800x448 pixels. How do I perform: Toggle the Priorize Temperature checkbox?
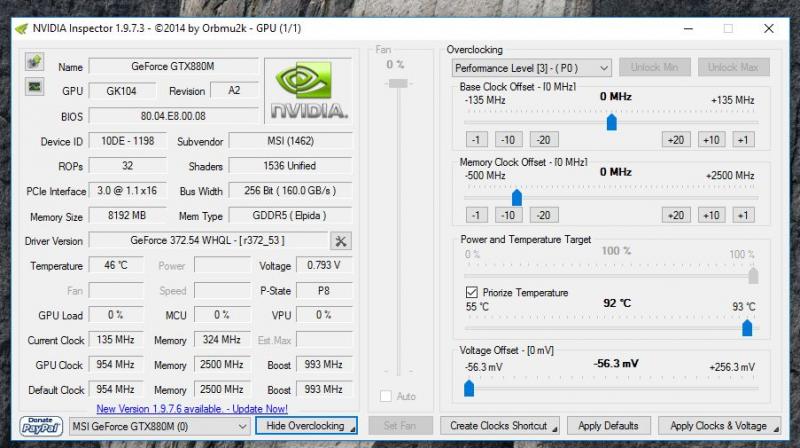(x=471, y=292)
